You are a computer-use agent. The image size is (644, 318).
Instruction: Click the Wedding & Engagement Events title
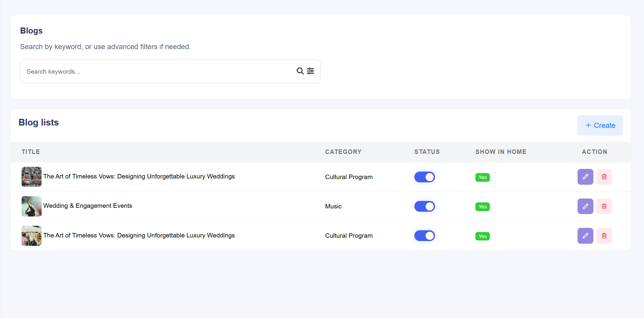[88, 206]
